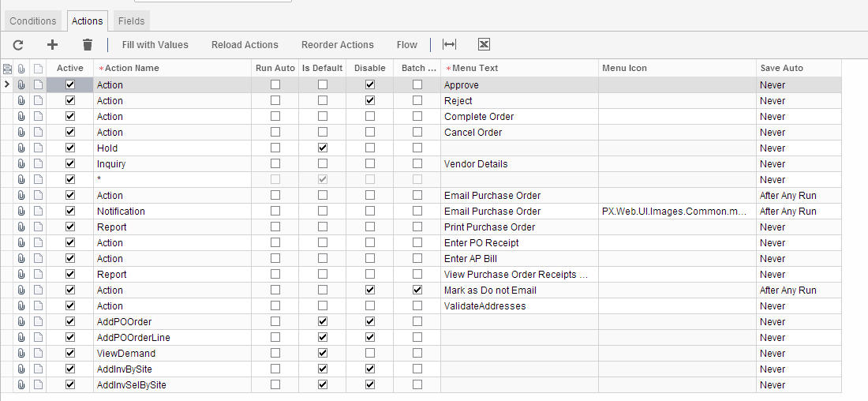Click grid settings icon in header corner
This screenshot has height=401, width=868.
pyautogui.click(x=7, y=69)
